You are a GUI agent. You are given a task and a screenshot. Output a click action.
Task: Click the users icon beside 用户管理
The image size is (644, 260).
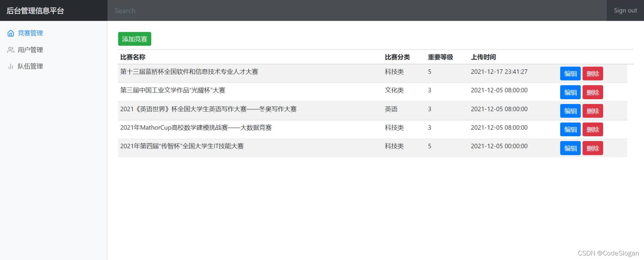coord(11,50)
